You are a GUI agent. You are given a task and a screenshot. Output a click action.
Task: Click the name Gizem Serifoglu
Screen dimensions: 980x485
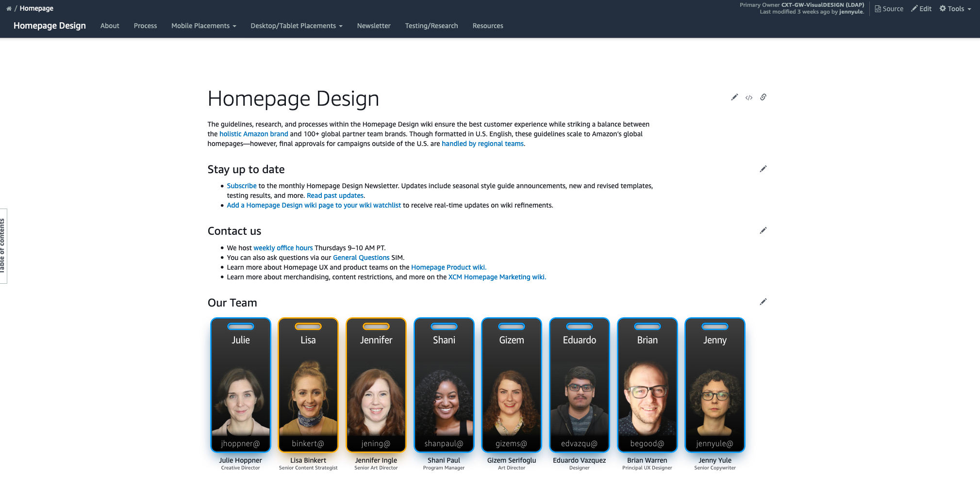pyautogui.click(x=512, y=460)
